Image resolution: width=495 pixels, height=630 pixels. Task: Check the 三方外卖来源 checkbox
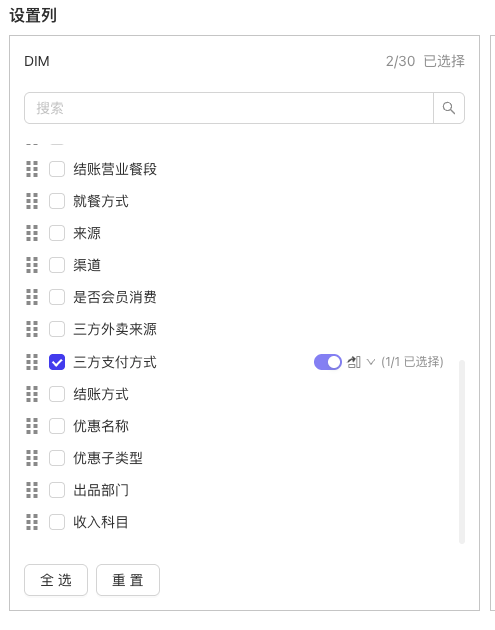click(x=57, y=329)
